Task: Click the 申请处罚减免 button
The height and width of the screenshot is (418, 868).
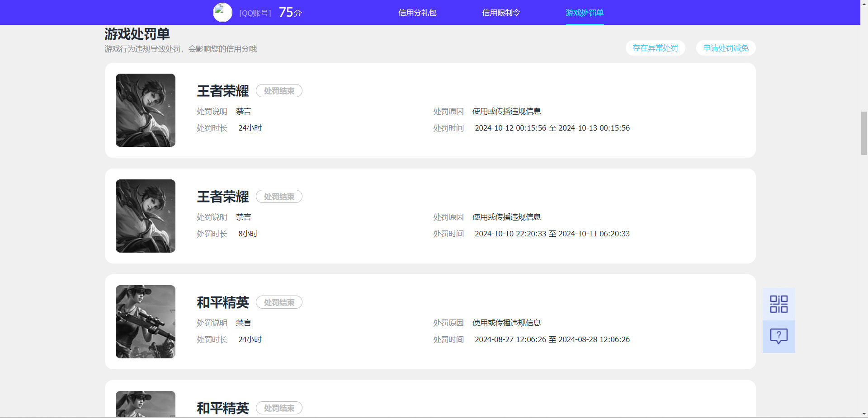Action: pyautogui.click(x=726, y=48)
